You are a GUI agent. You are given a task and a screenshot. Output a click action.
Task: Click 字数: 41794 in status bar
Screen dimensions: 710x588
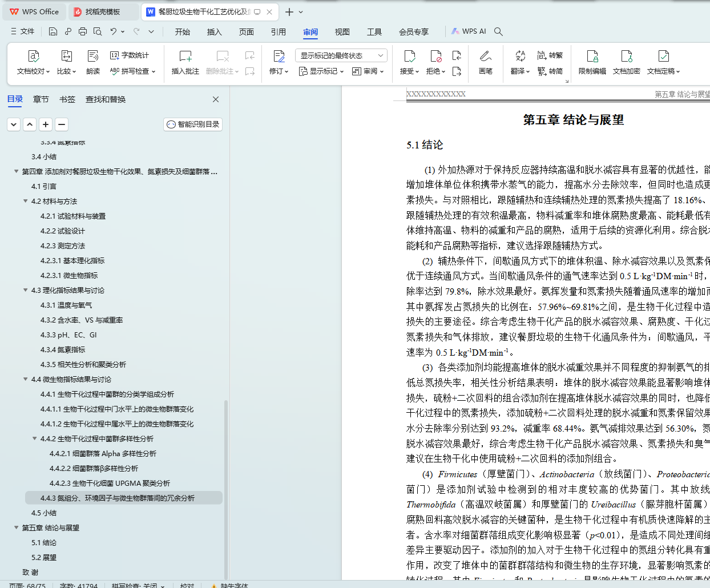(x=78, y=585)
